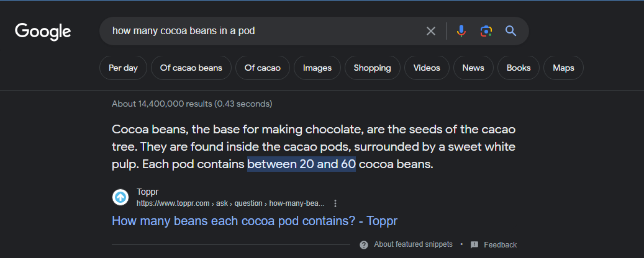The height and width of the screenshot is (258, 644).
Task: Switch to Maps results
Action: click(x=563, y=68)
